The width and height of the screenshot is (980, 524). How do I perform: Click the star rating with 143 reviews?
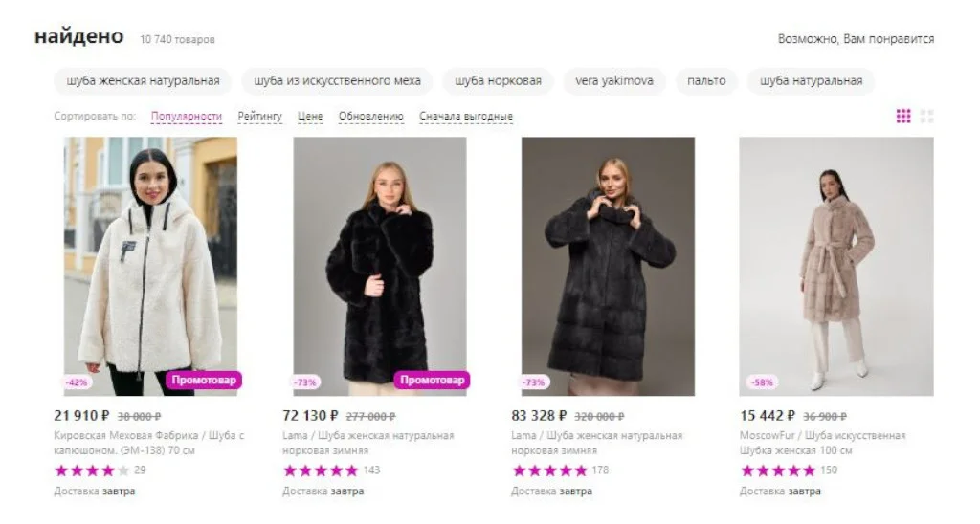click(x=321, y=470)
